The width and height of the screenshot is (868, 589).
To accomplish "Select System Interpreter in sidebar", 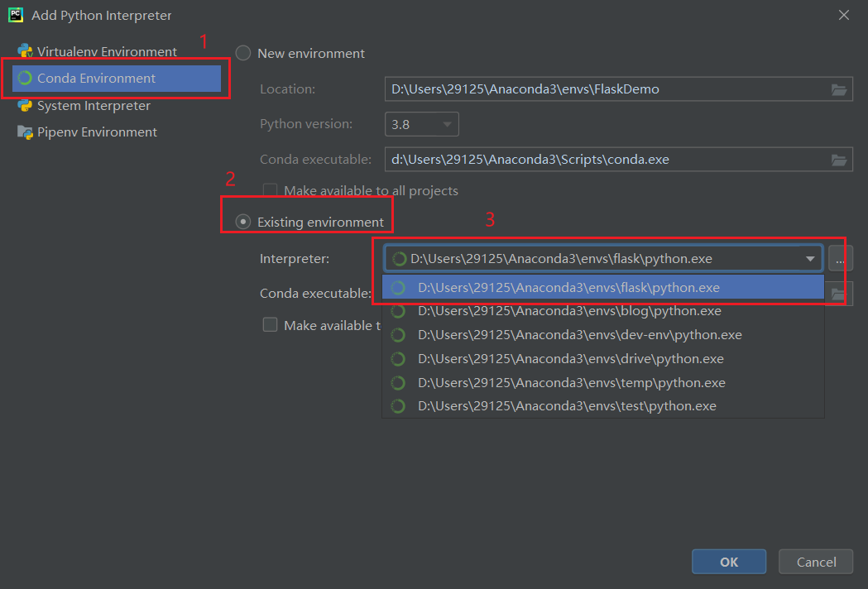I will (x=94, y=105).
